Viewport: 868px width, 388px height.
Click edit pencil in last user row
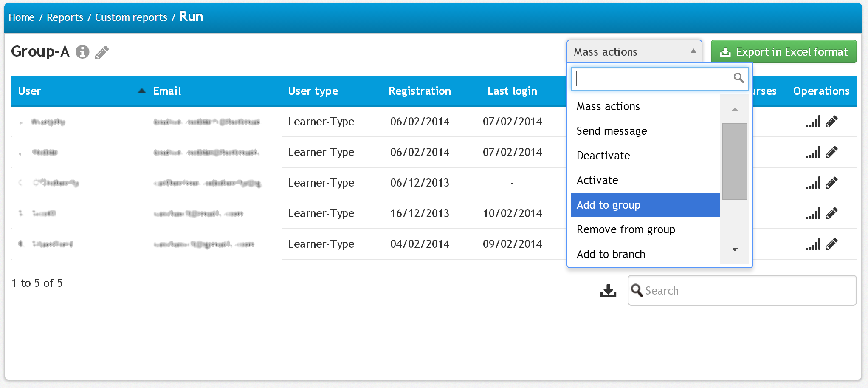pos(831,244)
